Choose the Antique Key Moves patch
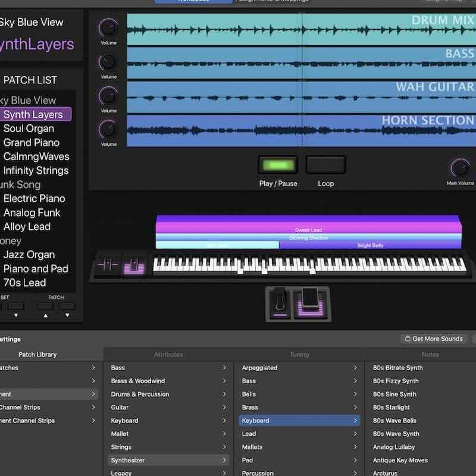The image size is (476, 476). point(400,460)
